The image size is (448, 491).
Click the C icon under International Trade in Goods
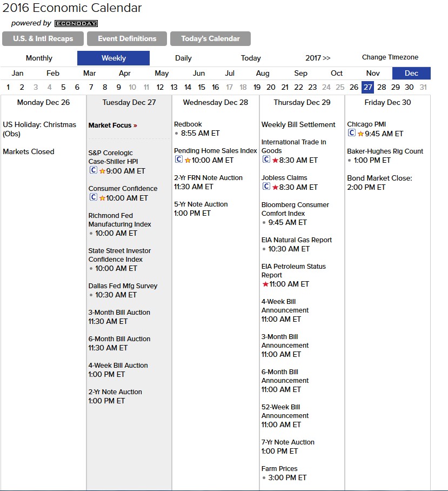click(x=266, y=159)
